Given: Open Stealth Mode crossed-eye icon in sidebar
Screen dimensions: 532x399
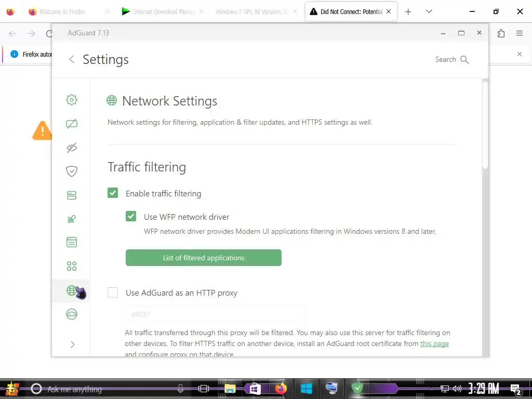Looking at the screenshot, I should click(72, 148).
